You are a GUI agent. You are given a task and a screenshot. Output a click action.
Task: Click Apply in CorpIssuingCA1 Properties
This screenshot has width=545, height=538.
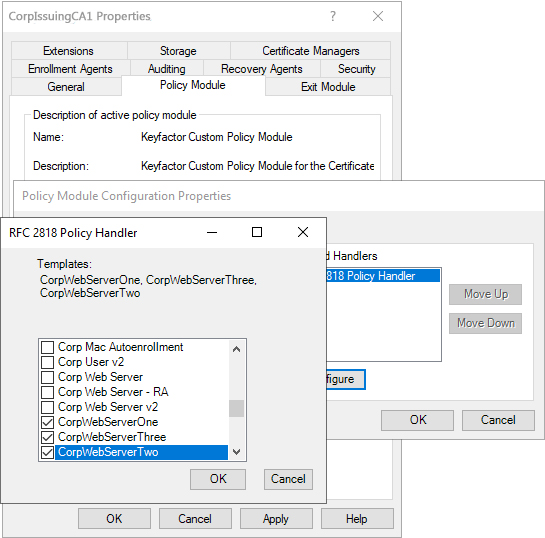click(x=276, y=519)
